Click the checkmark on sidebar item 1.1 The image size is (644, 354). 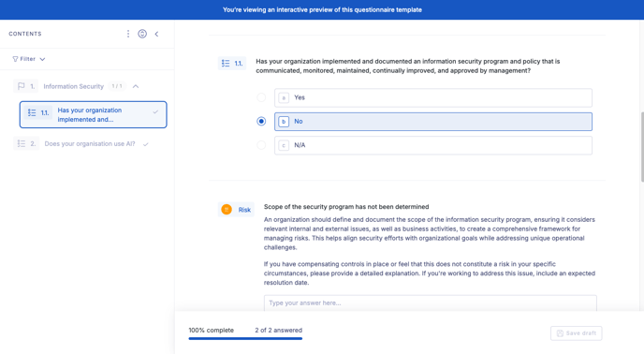point(155,111)
